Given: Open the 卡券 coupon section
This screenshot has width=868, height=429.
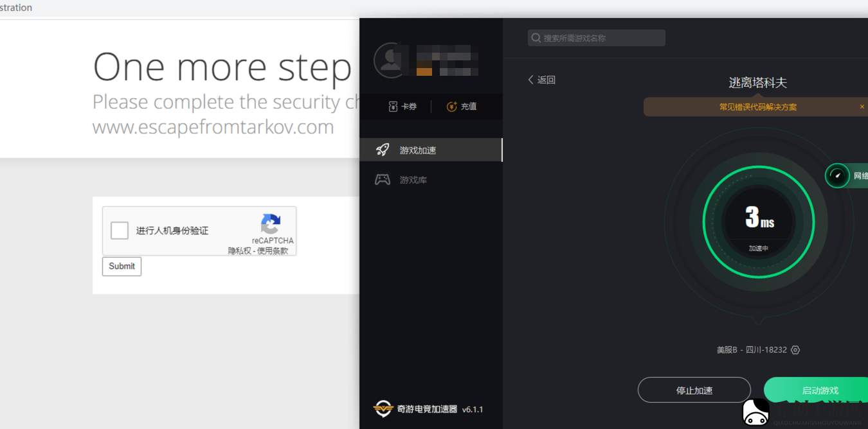Looking at the screenshot, I should (402, 107).
